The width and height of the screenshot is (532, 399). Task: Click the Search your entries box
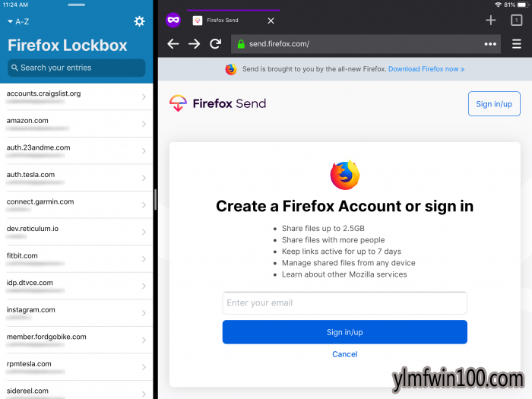tap(76, 68)
